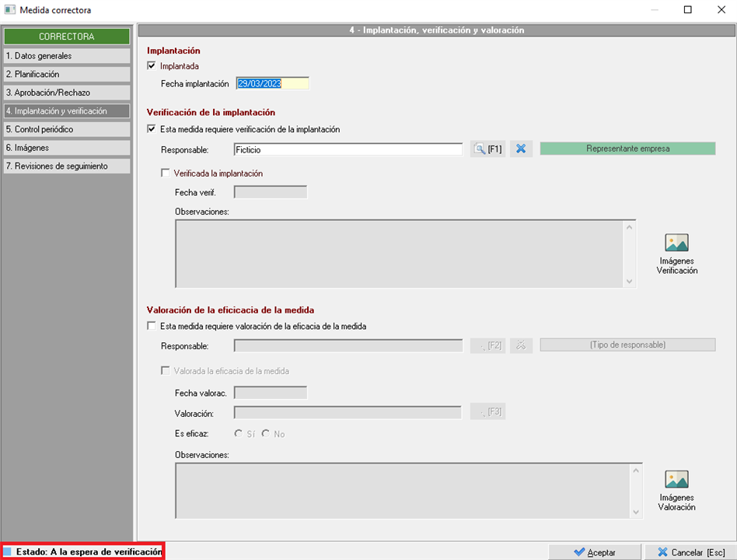The height and width of the screenshot is (560, 737).
Task: Click the green 'Representante empresa' button
Action: [x=627, y=149]
